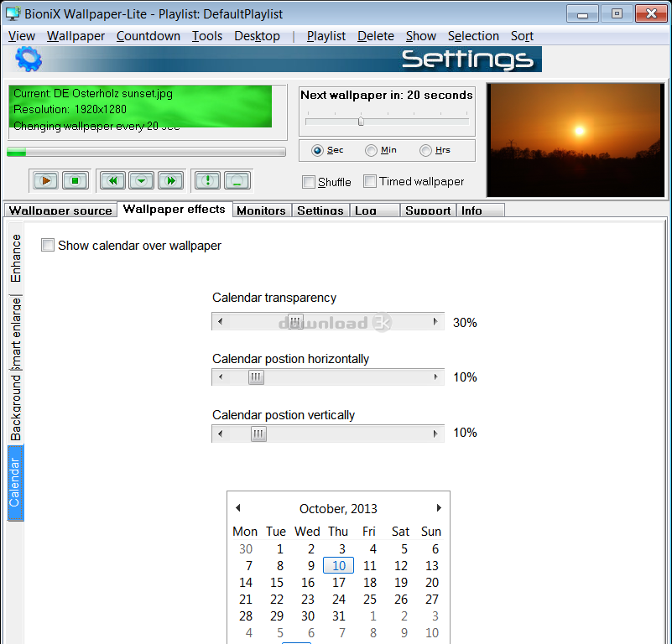Viewport: 672px width, 644px height.
Task: Go to next month in the calendar
Action: click(x=439, y=508)
